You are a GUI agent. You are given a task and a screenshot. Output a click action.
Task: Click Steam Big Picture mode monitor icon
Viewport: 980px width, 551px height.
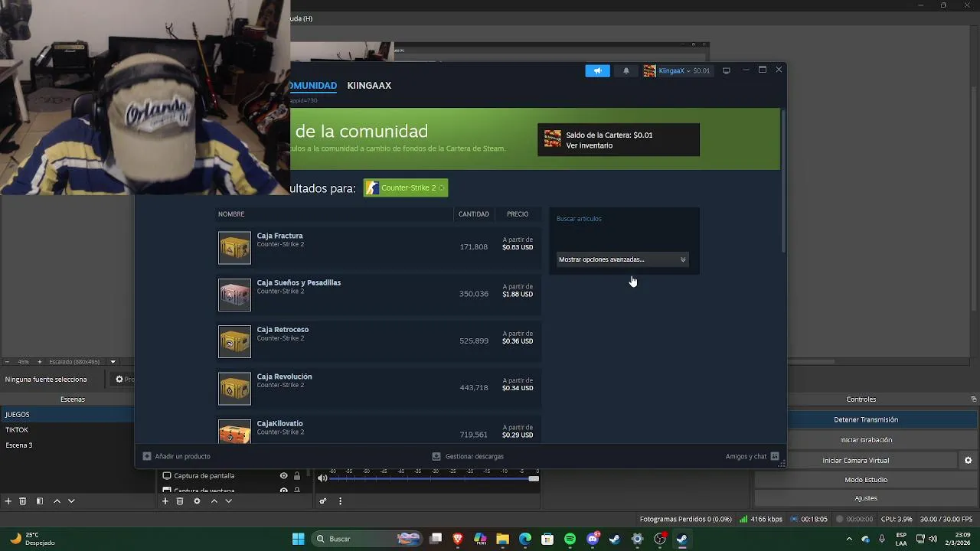727,70
